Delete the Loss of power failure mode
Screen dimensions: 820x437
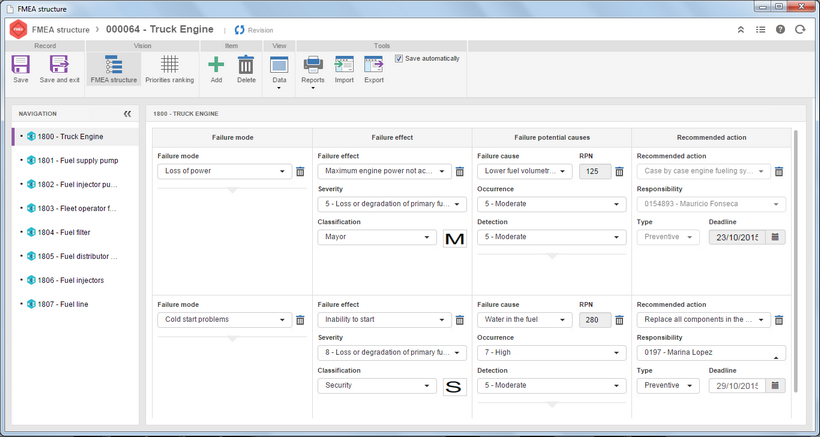[x=300, y=171]
